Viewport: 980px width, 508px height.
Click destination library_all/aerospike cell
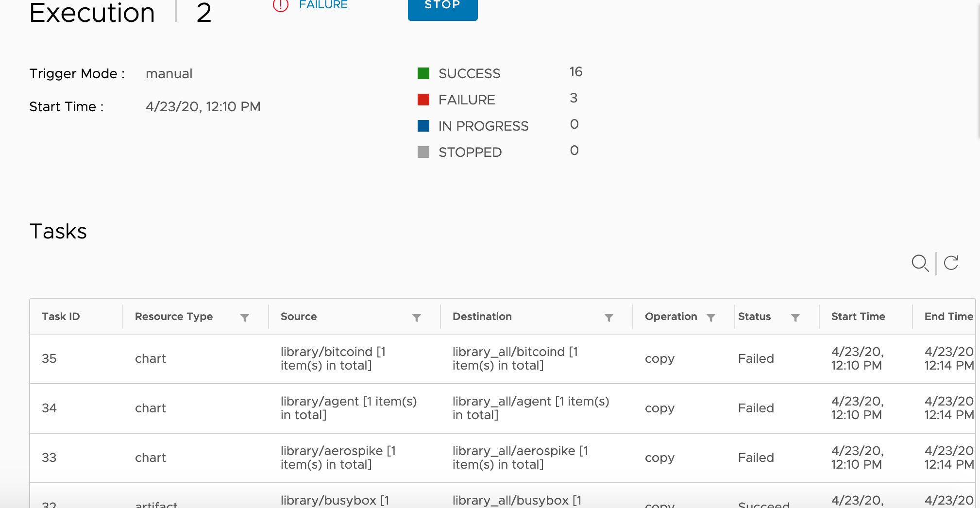point(520,457)
